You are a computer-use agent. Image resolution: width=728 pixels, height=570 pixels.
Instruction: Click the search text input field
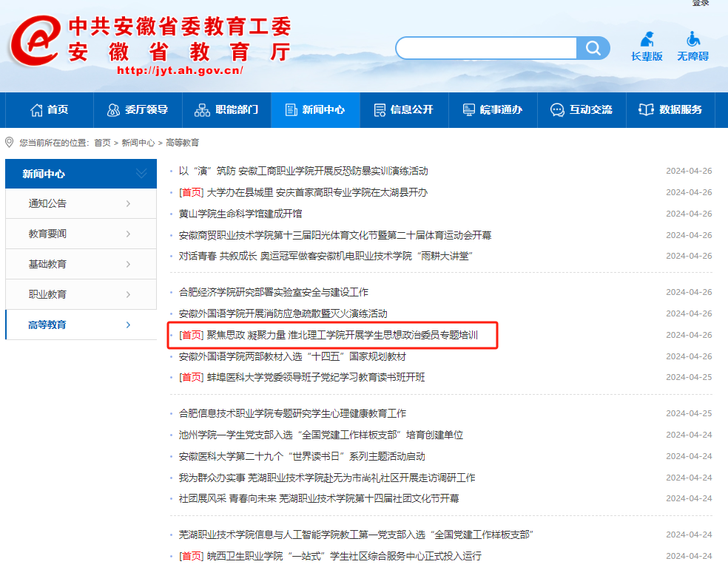[485, 49]
